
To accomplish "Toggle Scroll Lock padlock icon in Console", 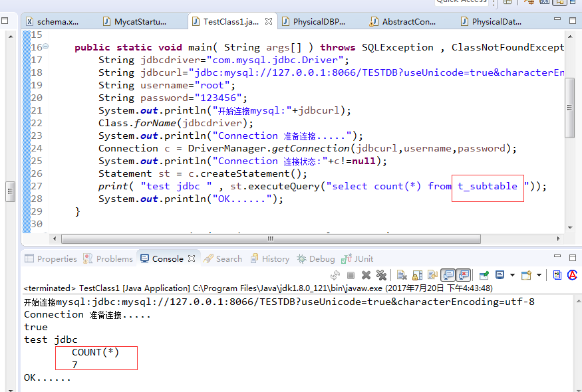I will point(418,275).
